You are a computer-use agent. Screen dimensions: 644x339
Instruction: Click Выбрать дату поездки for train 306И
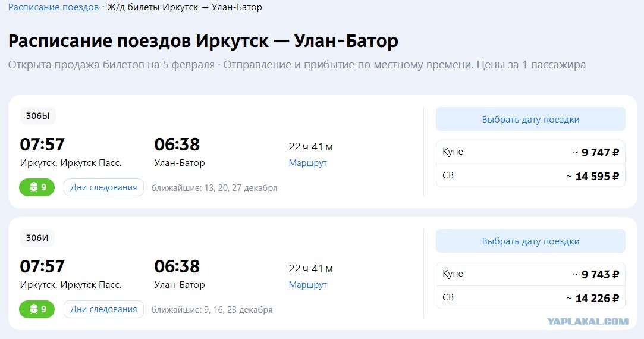tap(530, 241)
